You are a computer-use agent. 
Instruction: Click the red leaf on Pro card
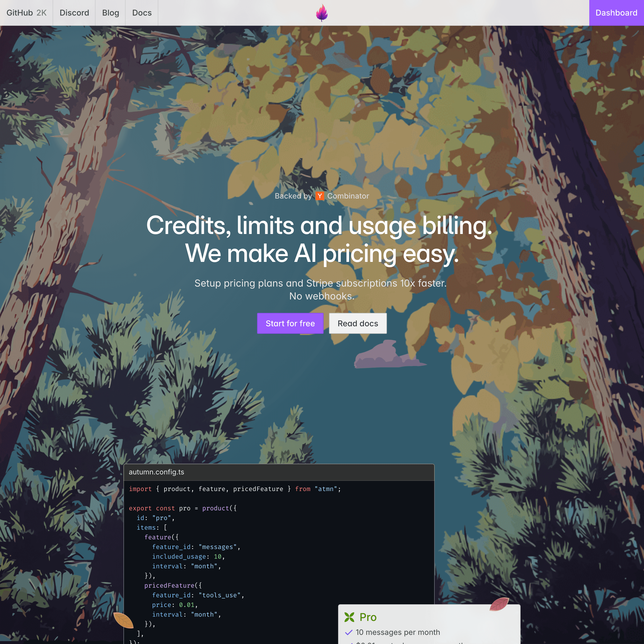(x=499, y=604)
